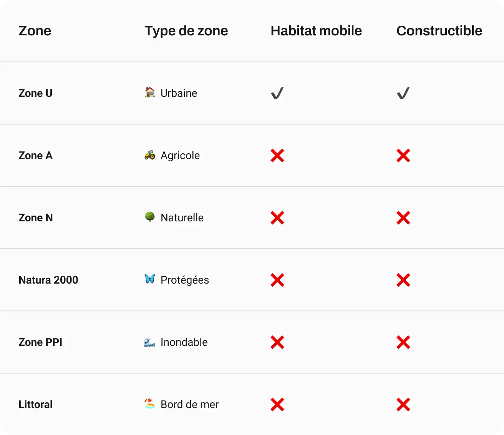The height and width of the screenshot is (435, 504).
Task: Click Littoral Habitat mobile red cross
Action: [277, 405]
